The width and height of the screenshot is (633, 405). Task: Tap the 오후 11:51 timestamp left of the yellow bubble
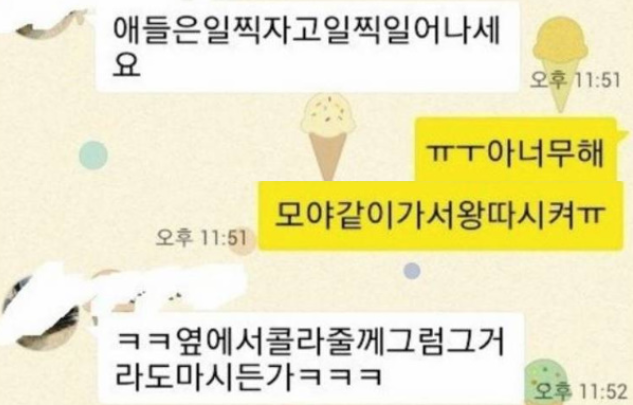coord(201,237)
